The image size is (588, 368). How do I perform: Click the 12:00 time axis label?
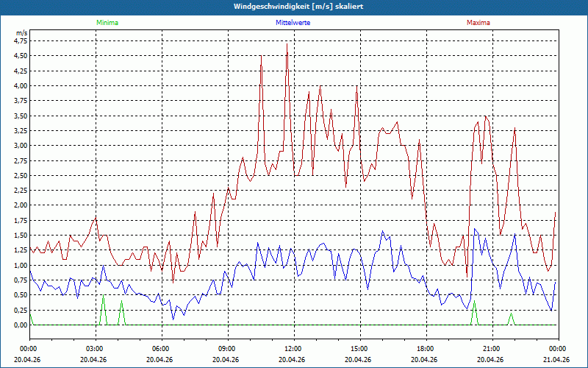[293, 349]
